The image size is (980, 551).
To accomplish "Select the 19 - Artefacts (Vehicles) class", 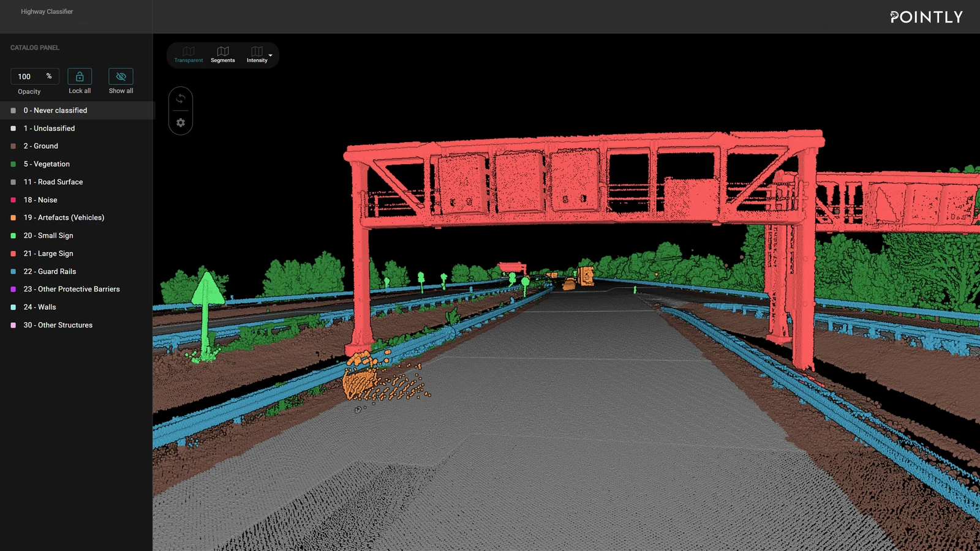I will 77,218.
